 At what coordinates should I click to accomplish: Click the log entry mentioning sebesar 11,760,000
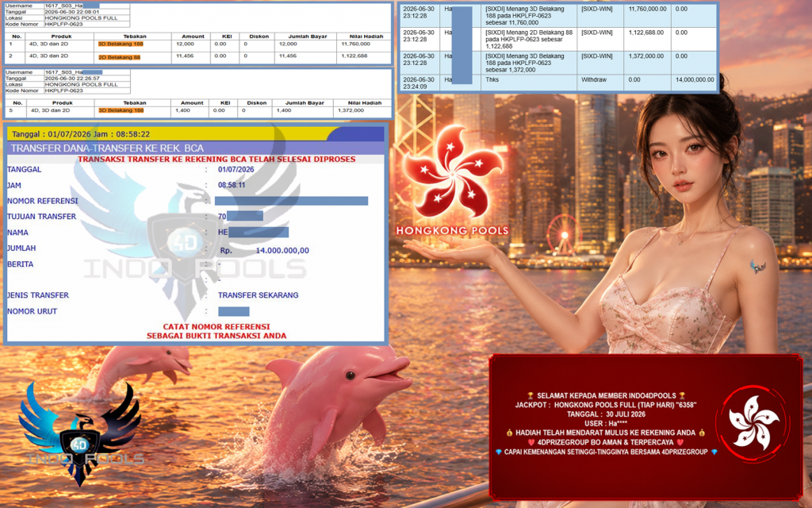coord(524,16)
